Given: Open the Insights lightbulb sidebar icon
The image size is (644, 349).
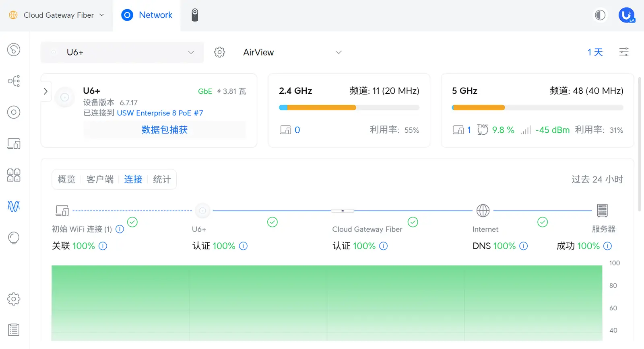Looking at the screenshot, I should [x=14, y=238].
